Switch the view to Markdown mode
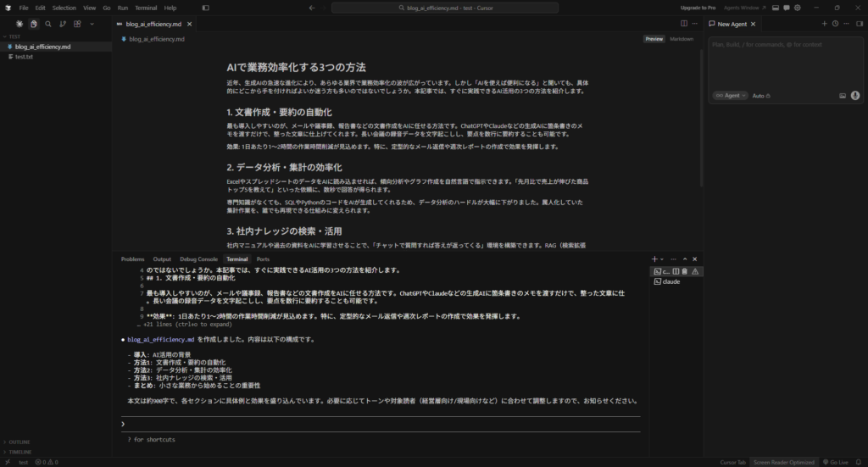 click(682, 39)
